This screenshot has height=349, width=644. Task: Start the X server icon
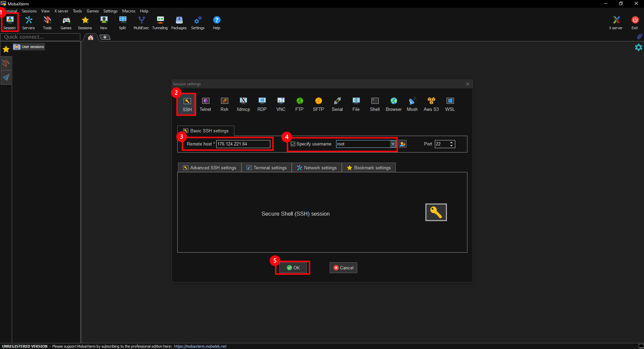(x=616, y=23)
